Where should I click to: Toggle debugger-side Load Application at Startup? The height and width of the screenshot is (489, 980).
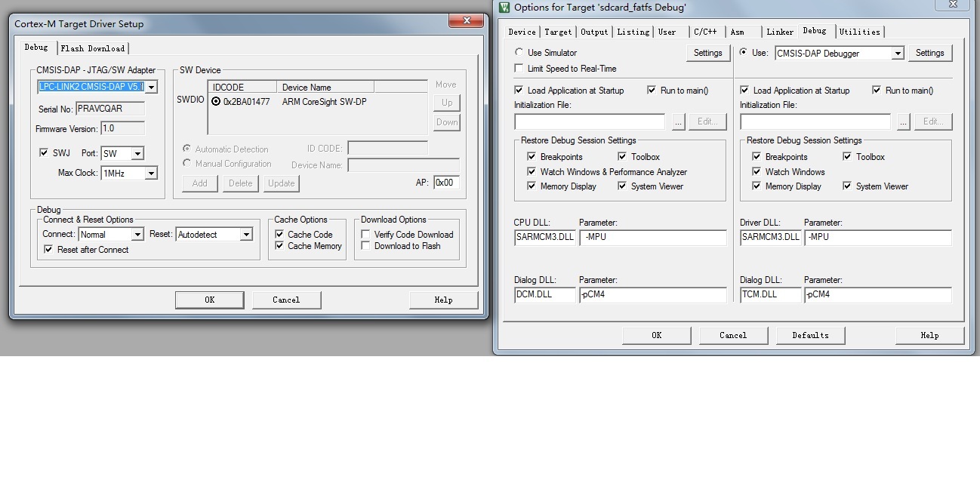point(744,91)
